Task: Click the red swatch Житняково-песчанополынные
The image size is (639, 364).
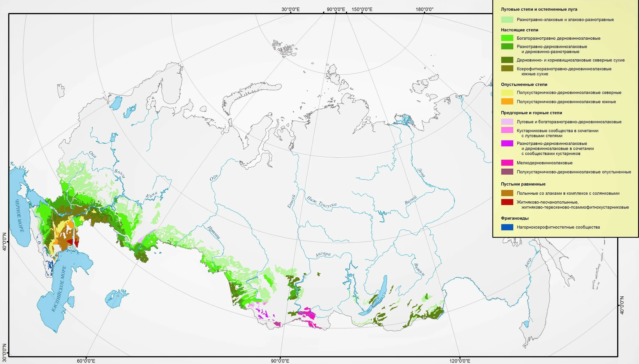Action: tap(507, 202)
